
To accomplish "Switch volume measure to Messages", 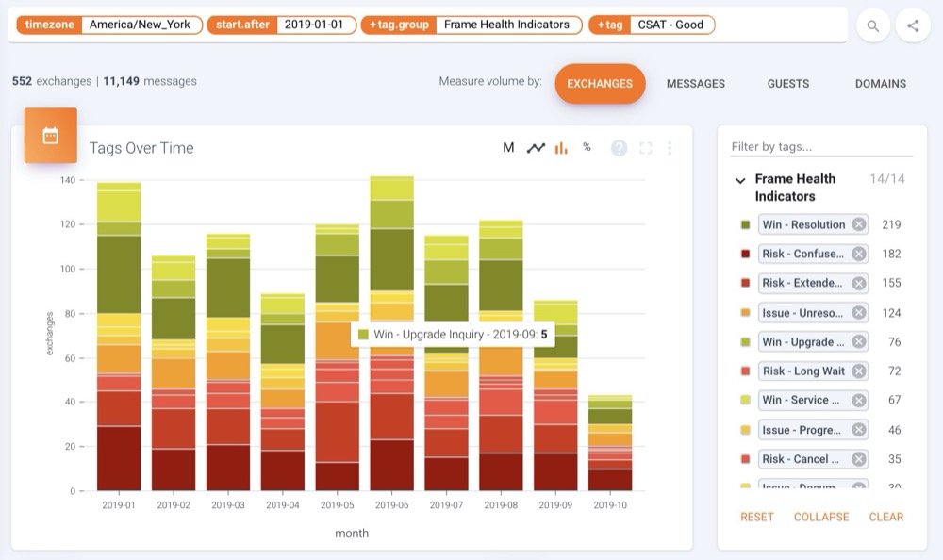I will click(695, 84).
